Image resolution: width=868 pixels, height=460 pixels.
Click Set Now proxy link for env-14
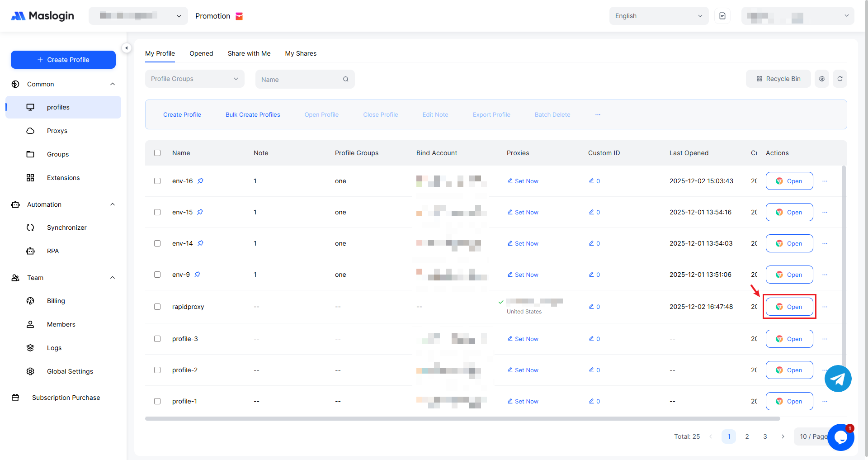(523, 243)
